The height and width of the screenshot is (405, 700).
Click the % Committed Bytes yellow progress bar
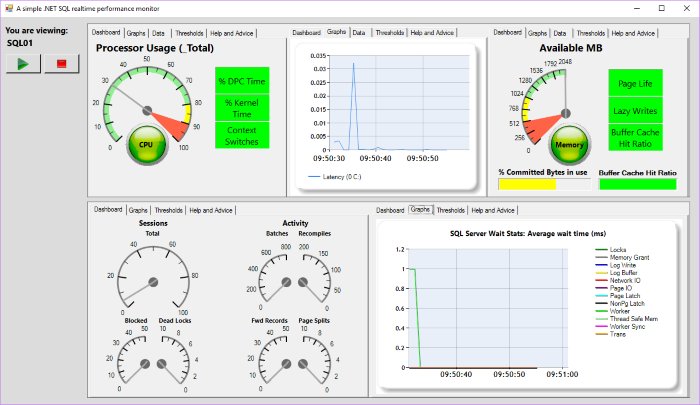point(544,184)
